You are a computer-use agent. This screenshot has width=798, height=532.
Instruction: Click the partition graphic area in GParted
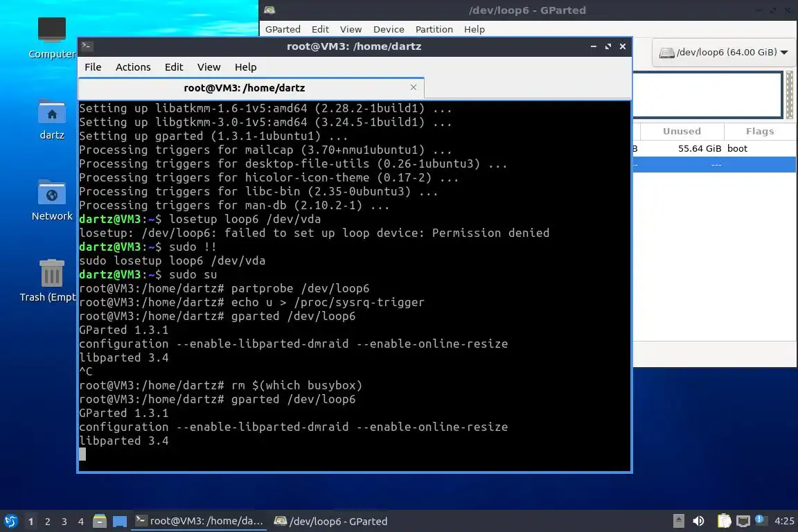pyautogui.click(x=707, y=95)
